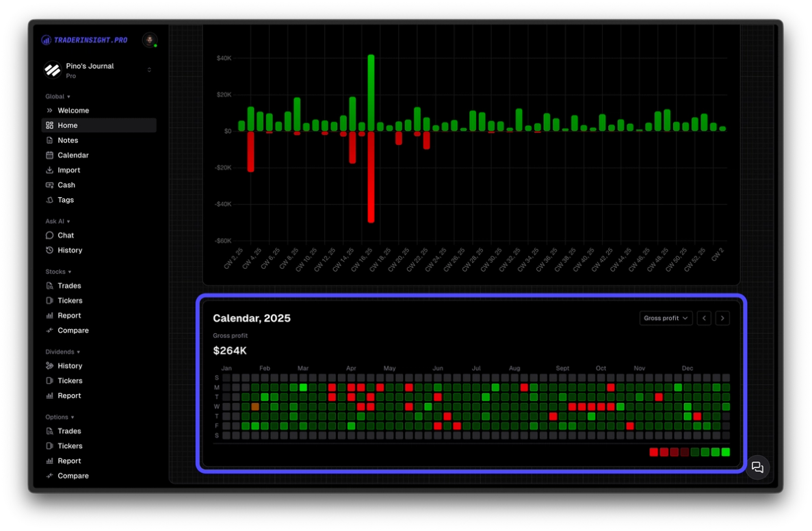Select Welcome in the sidebar
Screen dimensions: 812x531
click(x=72, y=110)
